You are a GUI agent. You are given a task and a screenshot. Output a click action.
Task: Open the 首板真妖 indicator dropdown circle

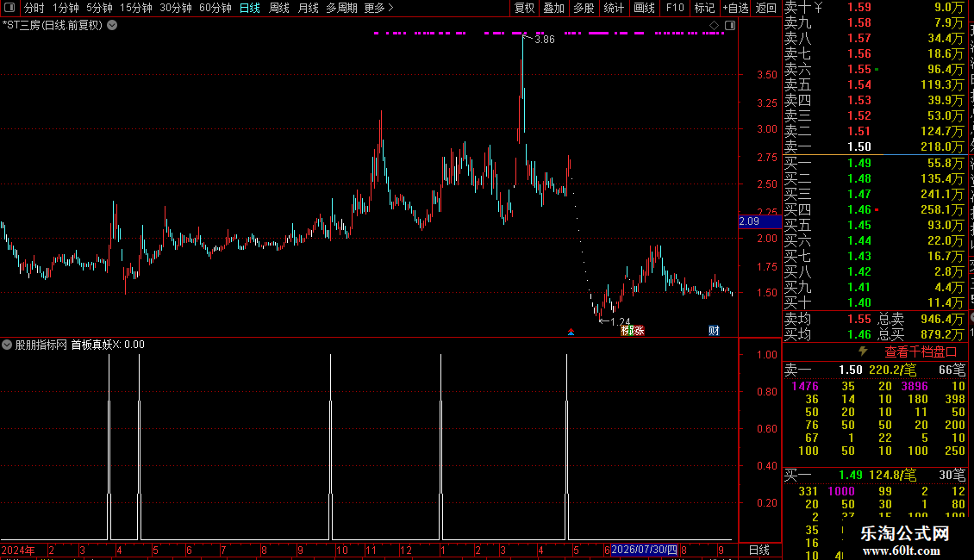click(7, 345)
